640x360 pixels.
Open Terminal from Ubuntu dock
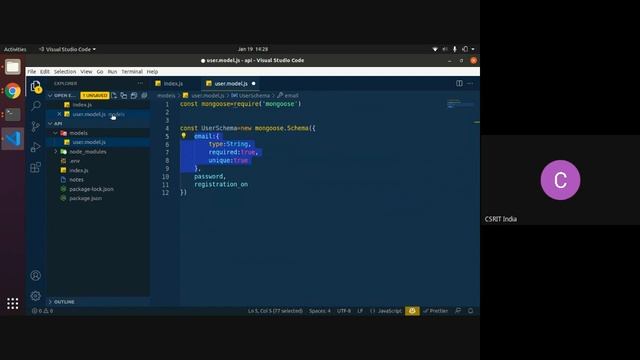click(13, 115)
